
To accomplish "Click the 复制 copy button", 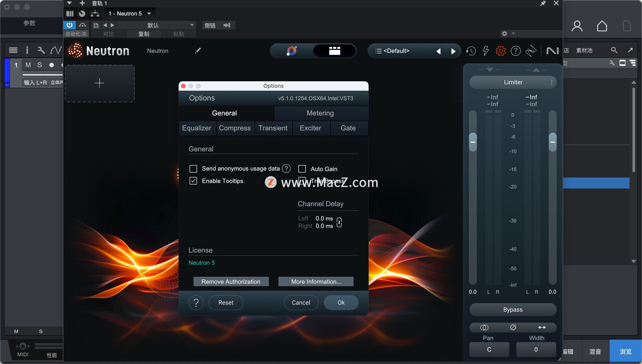I will [144, 34].
